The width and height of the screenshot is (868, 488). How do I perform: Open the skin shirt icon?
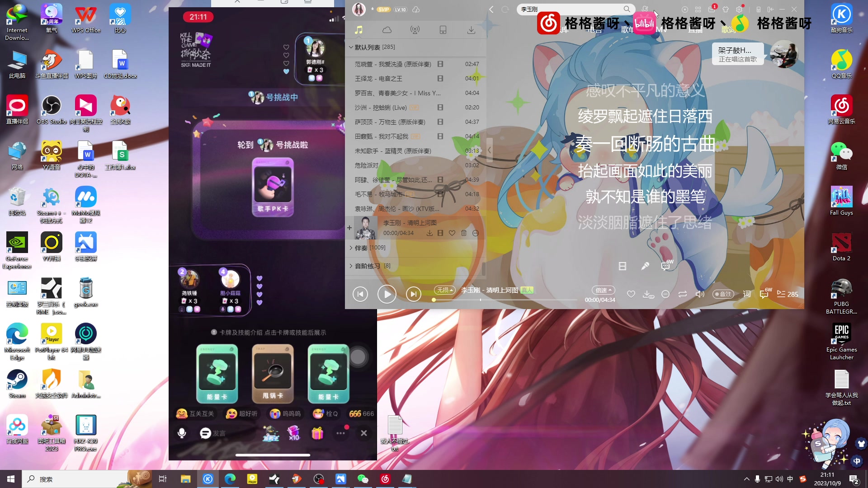click(726, 9)
